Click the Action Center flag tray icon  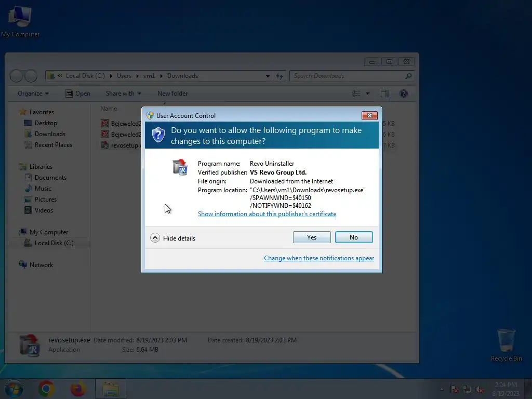(454, 390)
